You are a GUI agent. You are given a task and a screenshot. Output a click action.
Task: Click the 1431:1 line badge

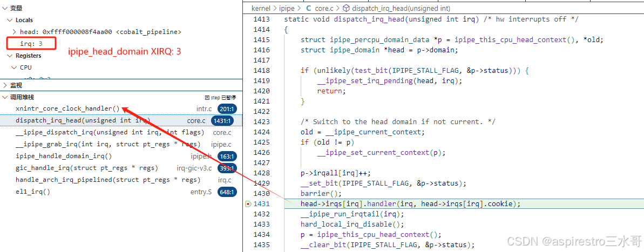pyautogui.click(x=222, y=121)
